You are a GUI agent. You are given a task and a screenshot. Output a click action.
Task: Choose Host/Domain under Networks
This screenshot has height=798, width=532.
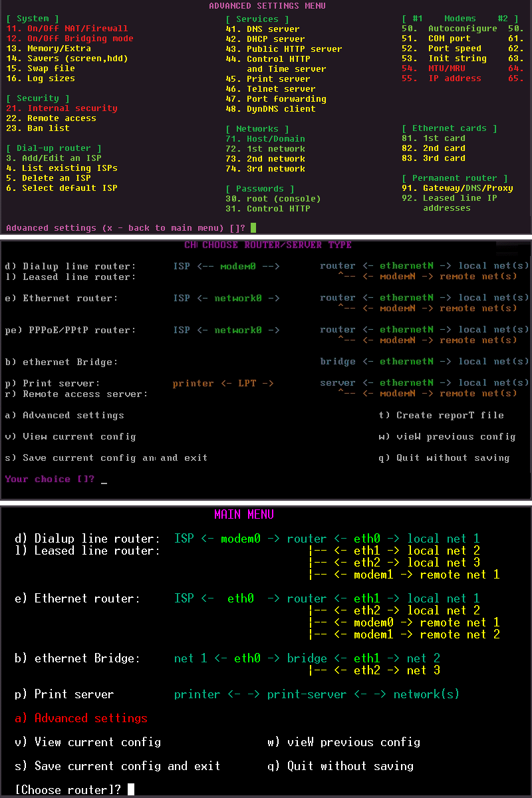click(265, 139)
